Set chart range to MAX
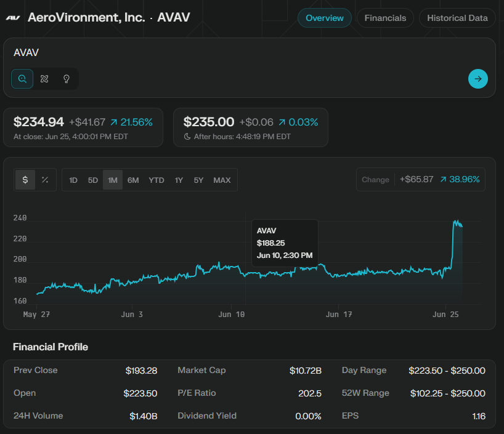The image size is (504, 434). click(x=222, y=180)
